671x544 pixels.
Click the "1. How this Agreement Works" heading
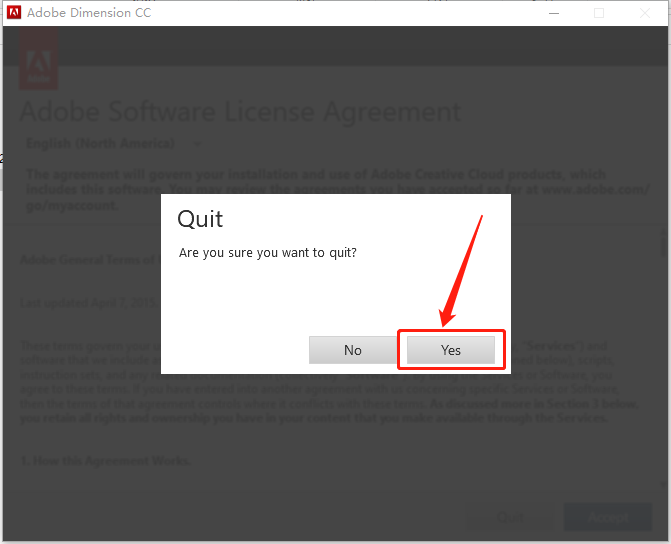[x=106, y=461]
